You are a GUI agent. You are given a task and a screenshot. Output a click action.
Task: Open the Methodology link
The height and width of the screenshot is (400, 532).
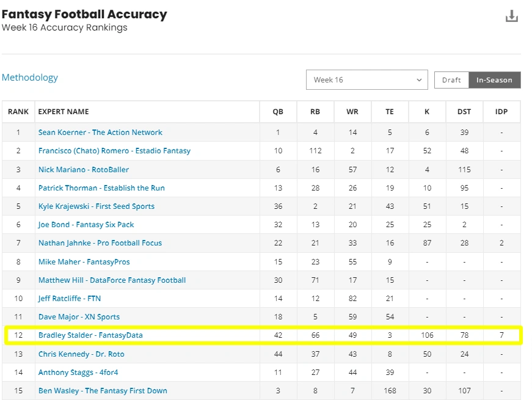(30, 78)
